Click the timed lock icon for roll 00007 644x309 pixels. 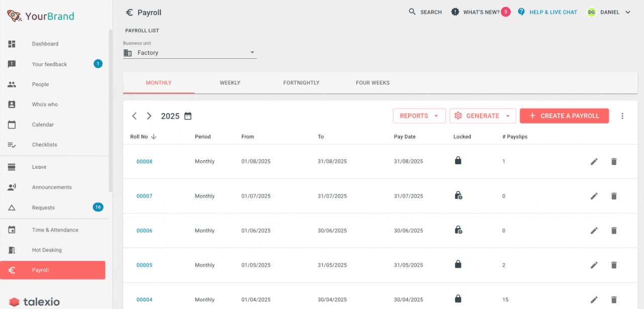[458, 195]
